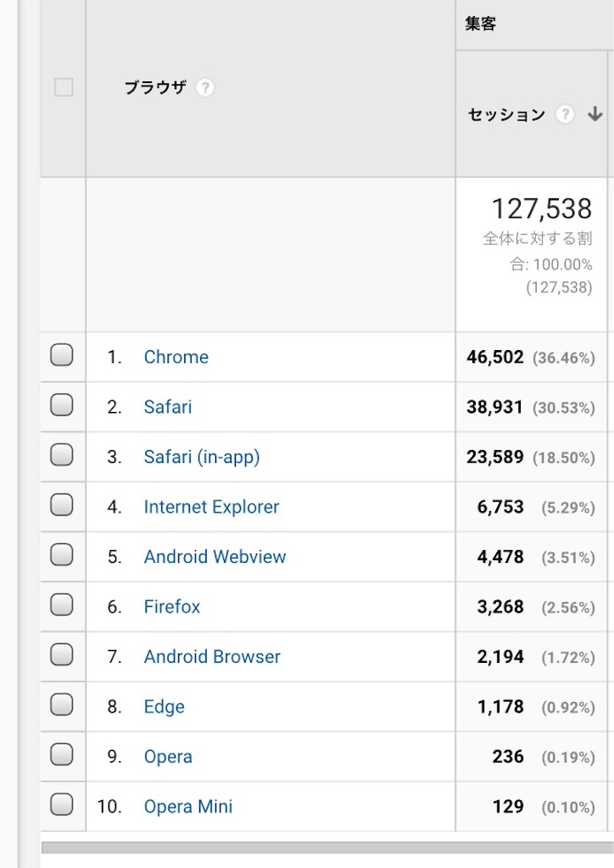Select checkbox for Internet Explorer row
614x868 pixels.
[x=61, y=505]
